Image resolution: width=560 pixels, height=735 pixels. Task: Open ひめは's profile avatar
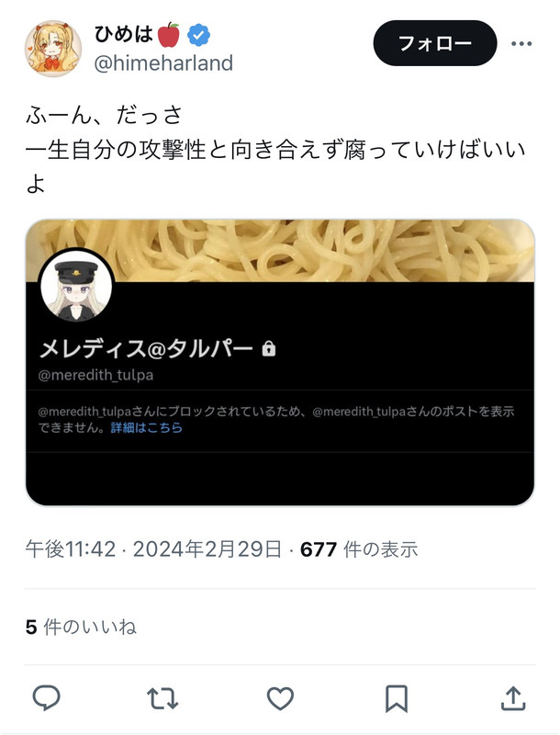click(x=53, y=49)
